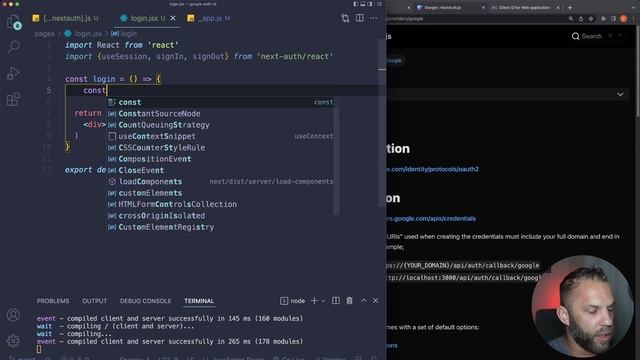
Task: Choose the HTMLFormControlsCollection suggestion
Action: coord(220,204)
